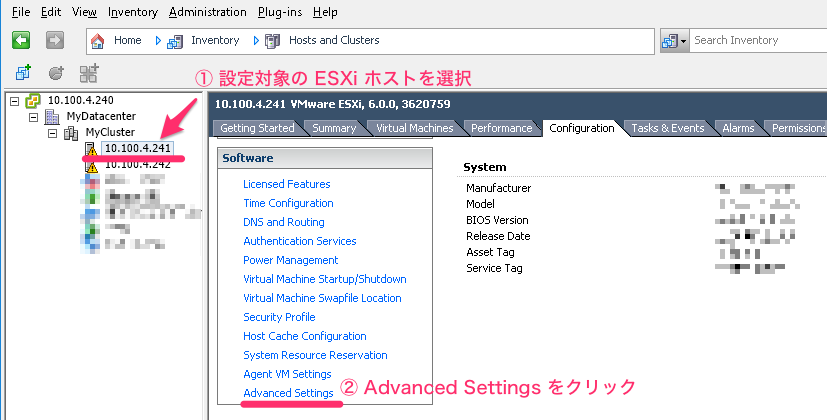Open Agent VM Settings link
The width and height of the screenshot is (827, 420).
287,374
